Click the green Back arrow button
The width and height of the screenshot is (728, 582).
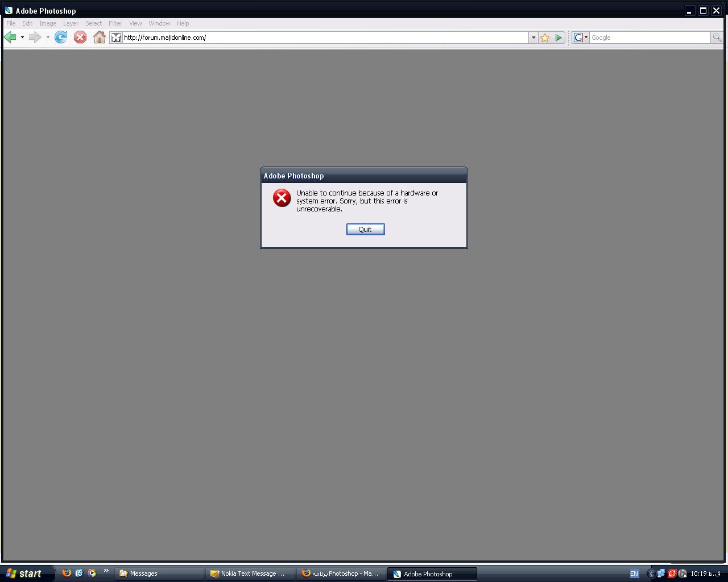10,38
